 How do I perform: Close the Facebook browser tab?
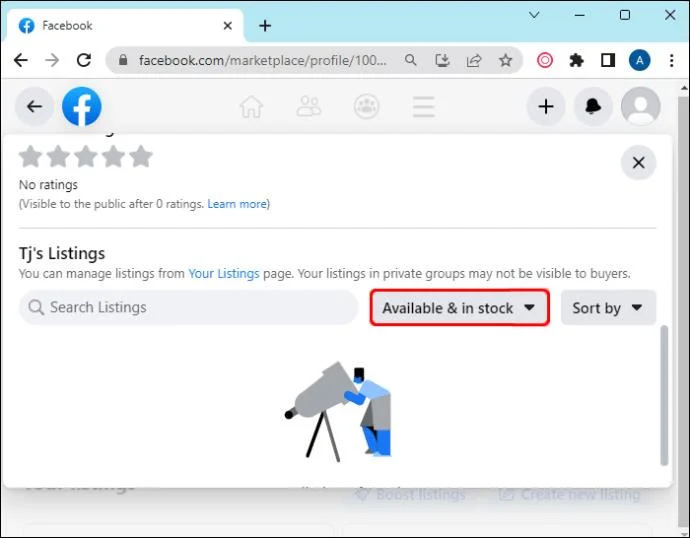coord(228,26)
